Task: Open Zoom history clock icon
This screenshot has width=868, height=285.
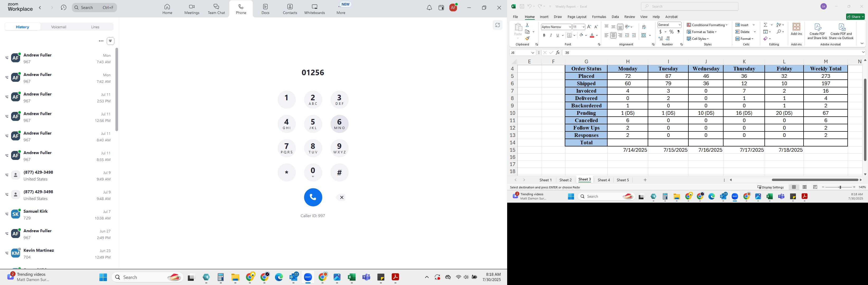Action: point(63,7)
